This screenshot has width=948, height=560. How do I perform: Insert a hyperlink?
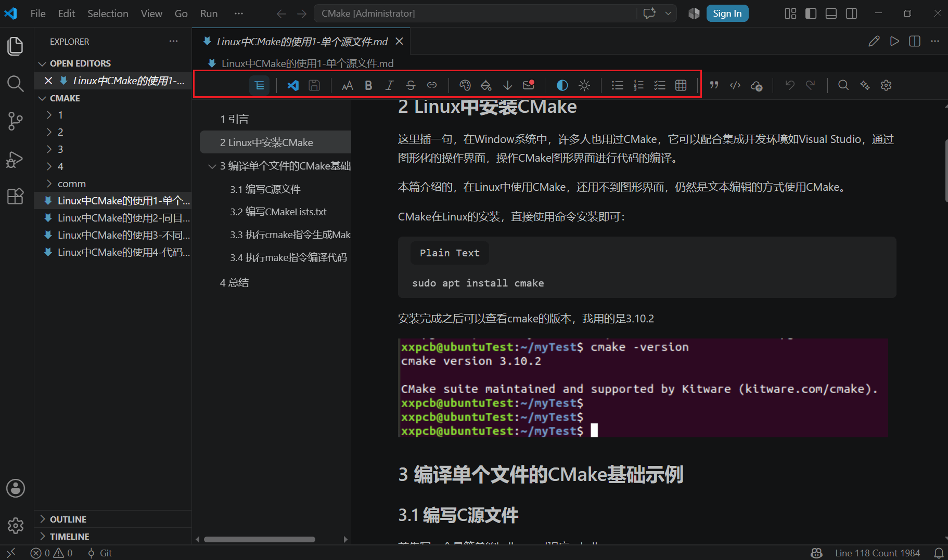pyautogui.click(x=432, y=85)
